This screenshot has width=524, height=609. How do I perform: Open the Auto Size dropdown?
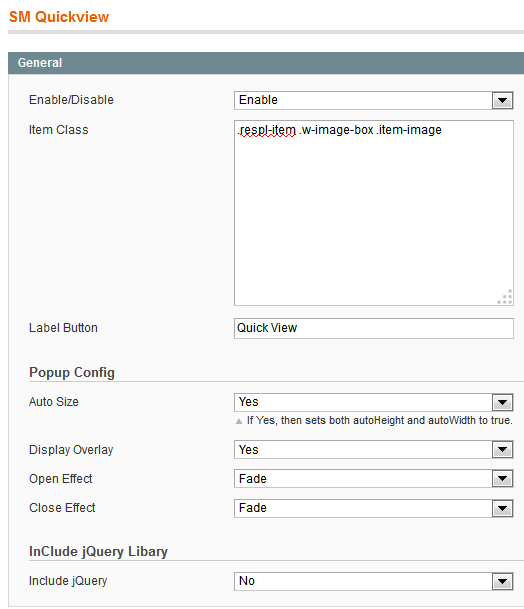click(x=374, y=402)
